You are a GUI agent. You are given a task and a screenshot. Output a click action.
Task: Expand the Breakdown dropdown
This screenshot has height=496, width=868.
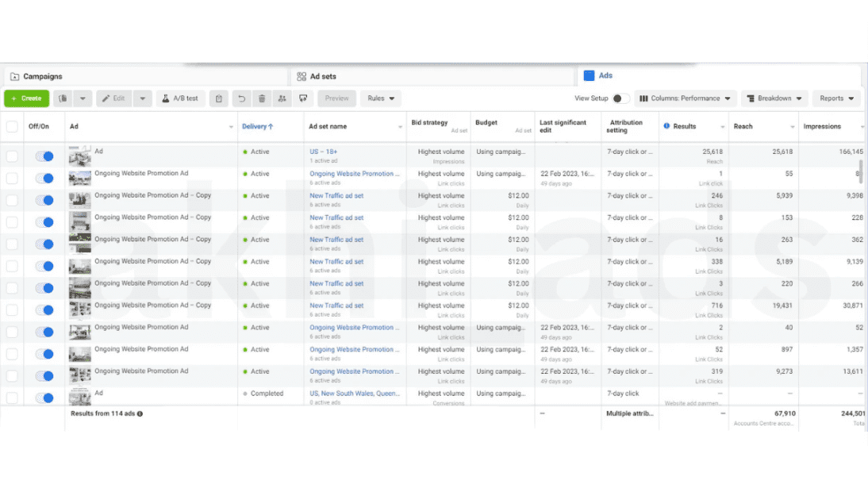coord(774,98)
